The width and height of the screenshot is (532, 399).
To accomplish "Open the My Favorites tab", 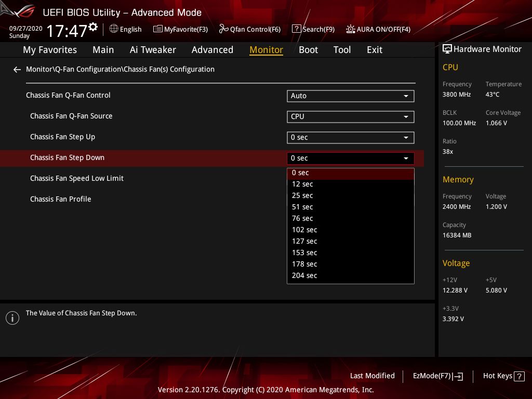I will click(50, 50).
